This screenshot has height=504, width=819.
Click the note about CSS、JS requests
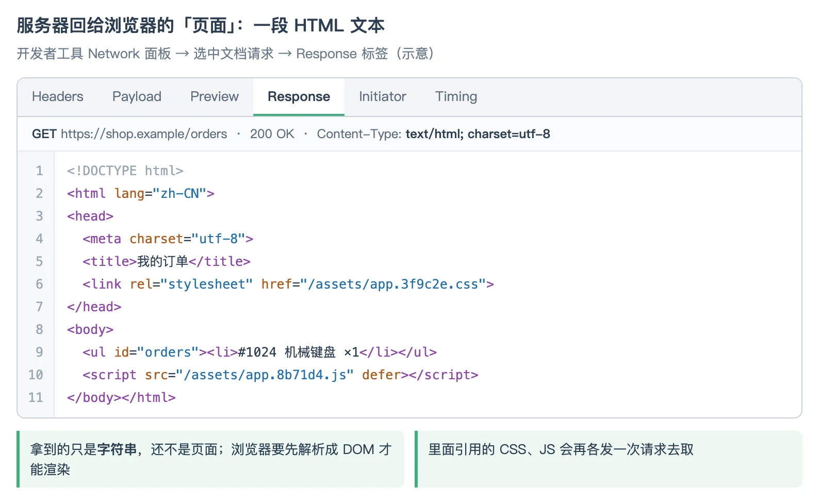tap(609, 459)
